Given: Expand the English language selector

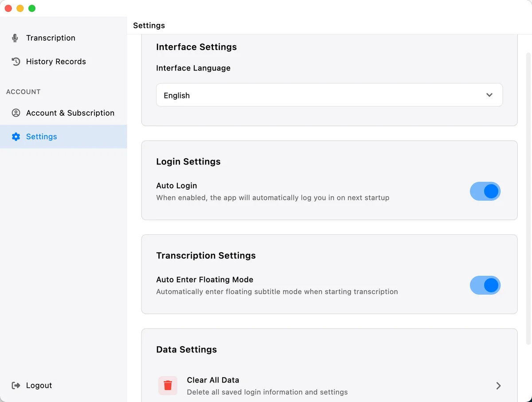Looking at the screenshot, I should [x=329, y=95].
